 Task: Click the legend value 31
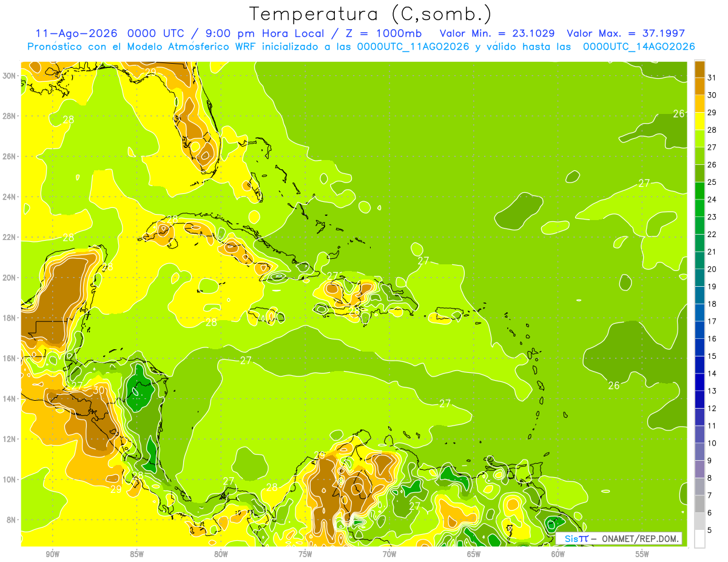pyautogui.click(x=712, y=77)
